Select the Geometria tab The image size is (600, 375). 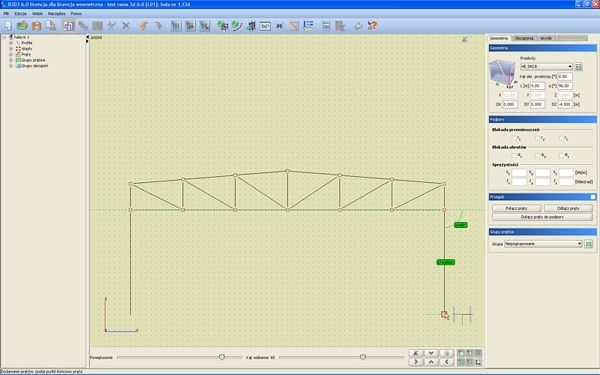pos(499,38)
